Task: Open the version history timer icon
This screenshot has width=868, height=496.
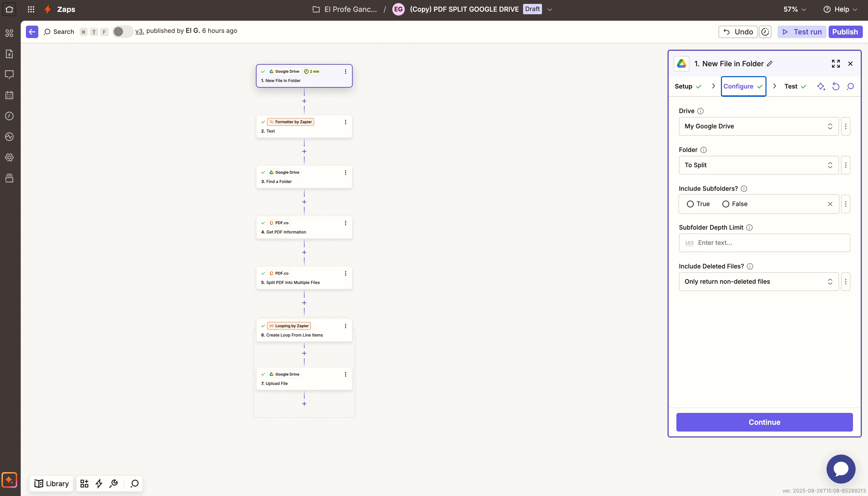Action: coord(765,32)
